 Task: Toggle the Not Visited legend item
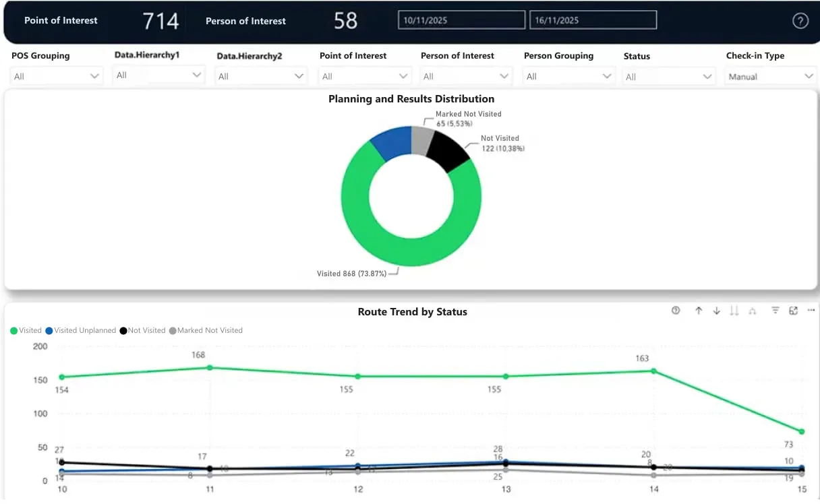(142, 330)
